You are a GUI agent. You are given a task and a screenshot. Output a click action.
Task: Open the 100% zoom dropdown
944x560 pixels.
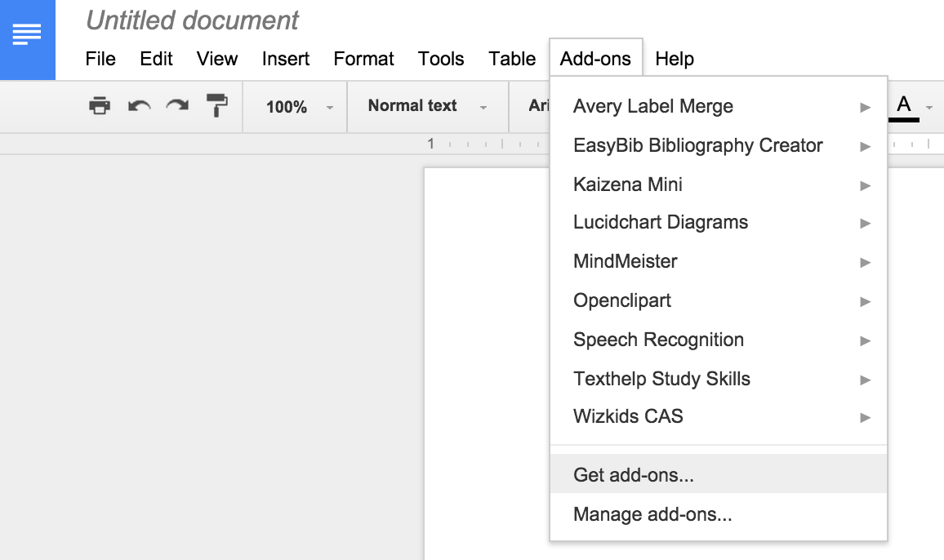click(299, 107)
